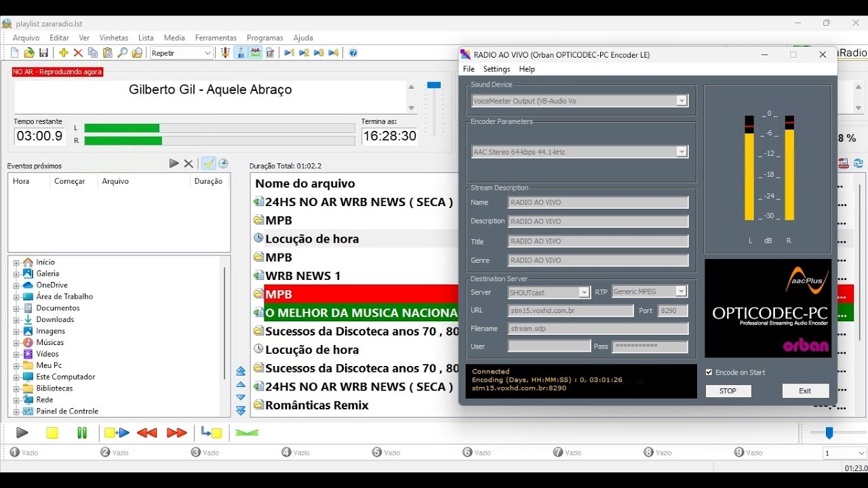This screenshot has width=868, height=488.
Task: Click cart slot 5 Vazio
Action: [x=386, y=452]
